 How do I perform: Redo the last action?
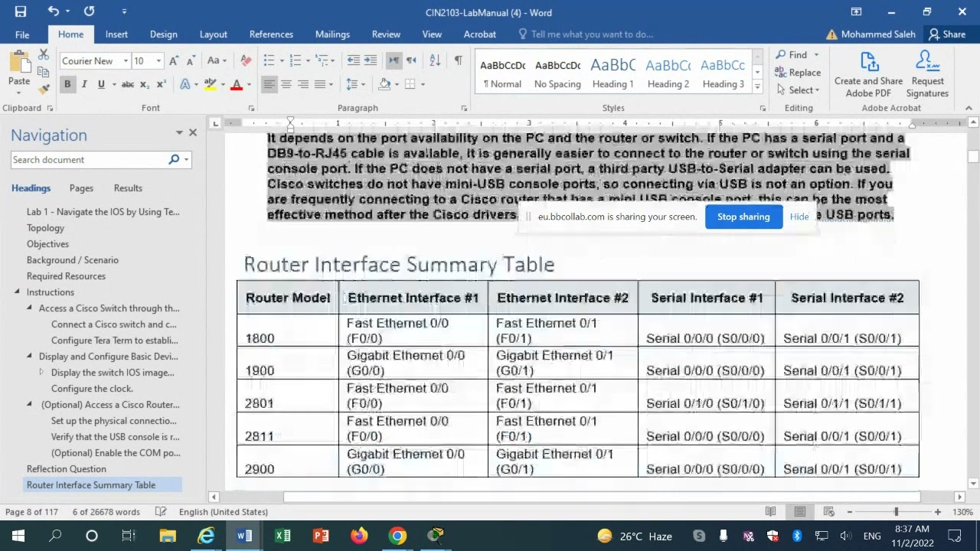pyautogui.click(x=90, y=11)
